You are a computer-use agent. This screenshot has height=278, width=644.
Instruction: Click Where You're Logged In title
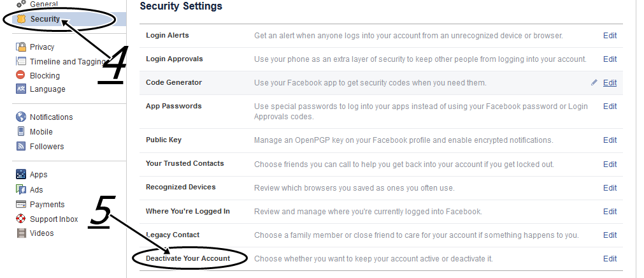coord(188,212)
